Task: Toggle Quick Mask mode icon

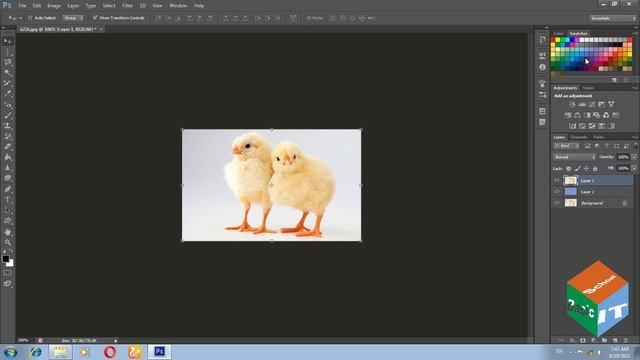Action: (x=8, y=273)
